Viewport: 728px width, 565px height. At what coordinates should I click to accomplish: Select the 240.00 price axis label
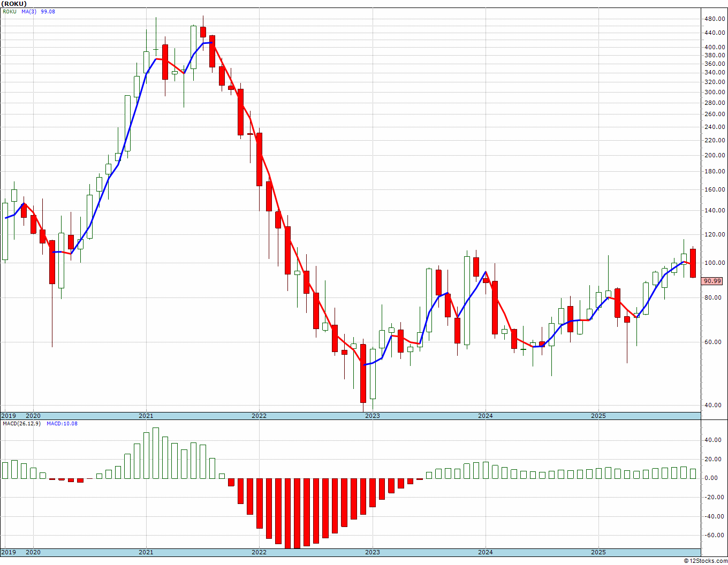click(x=716, y=127)
